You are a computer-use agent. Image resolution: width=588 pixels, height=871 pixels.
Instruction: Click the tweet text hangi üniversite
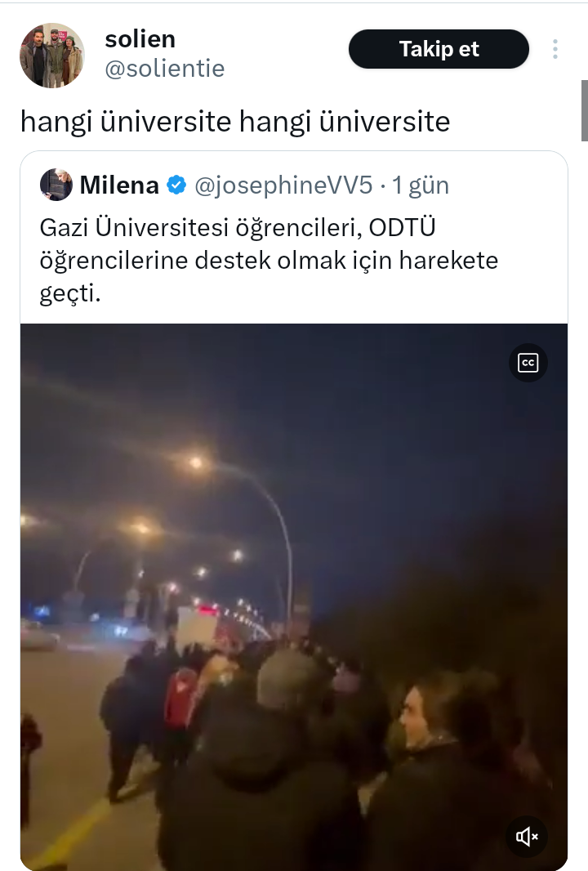click(x=235, y=121)
